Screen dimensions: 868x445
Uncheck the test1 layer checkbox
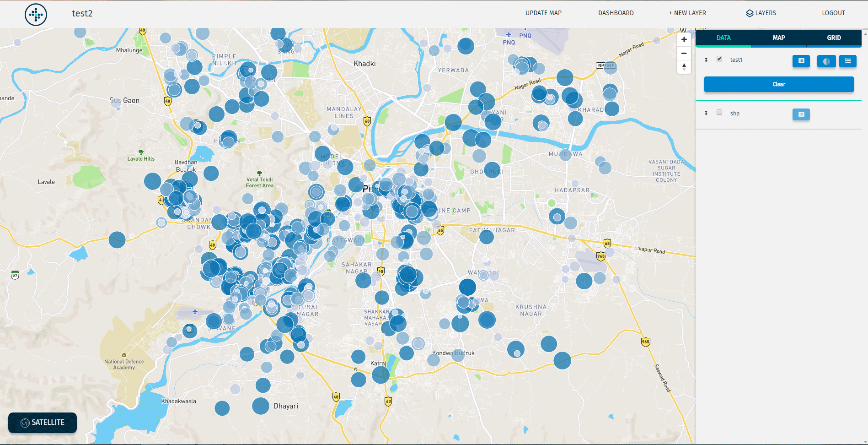click(x=719, y=59)
